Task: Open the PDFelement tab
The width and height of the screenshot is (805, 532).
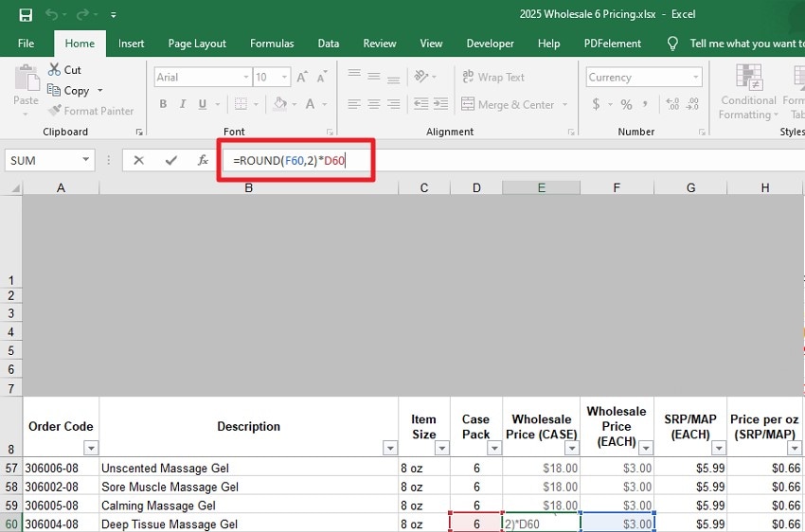Action: (x=612, y=44)
